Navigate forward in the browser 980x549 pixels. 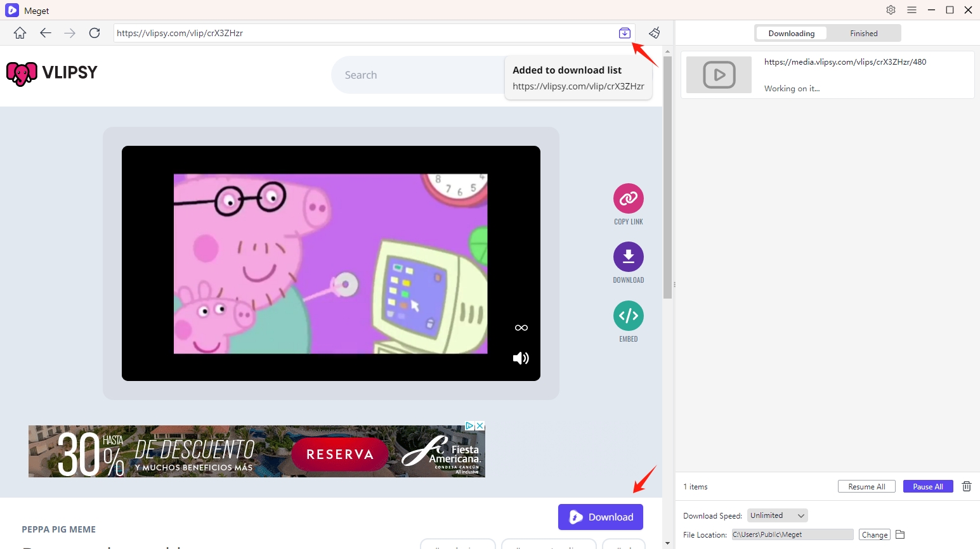(70, 33)
